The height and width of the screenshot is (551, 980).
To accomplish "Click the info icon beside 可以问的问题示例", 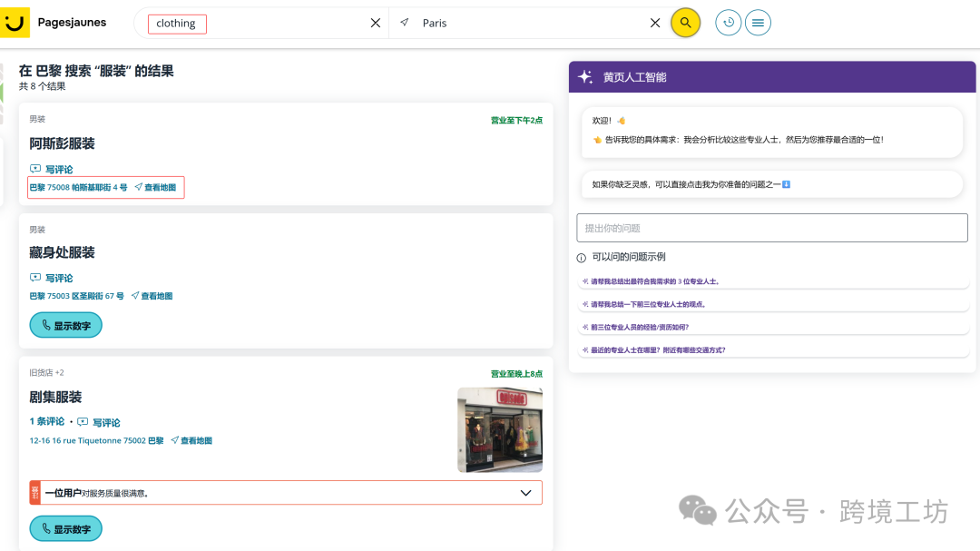I will [x=581, y=257].
